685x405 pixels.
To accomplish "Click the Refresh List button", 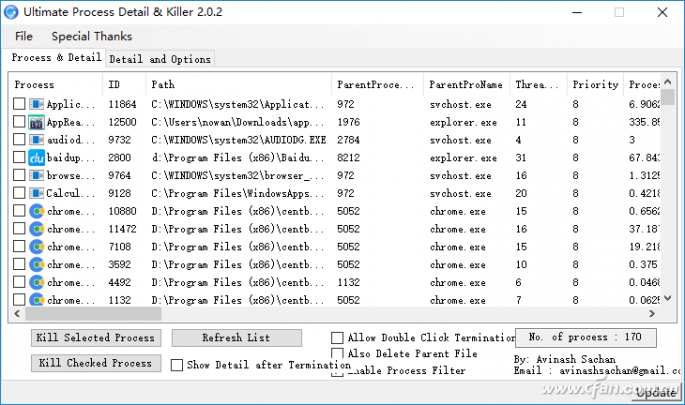I will pos(236,338).
